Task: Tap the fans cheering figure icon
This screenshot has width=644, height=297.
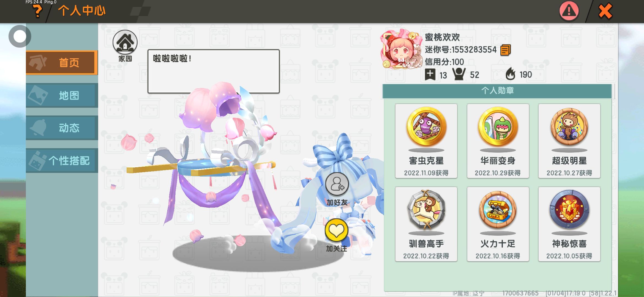Action: pyautogui.click(x=459, y=74)
